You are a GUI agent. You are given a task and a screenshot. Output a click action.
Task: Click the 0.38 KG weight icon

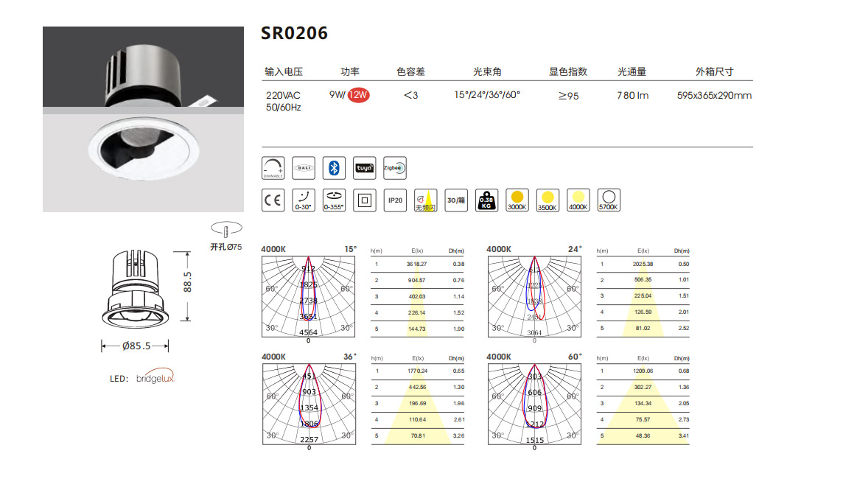pos(486,200)
